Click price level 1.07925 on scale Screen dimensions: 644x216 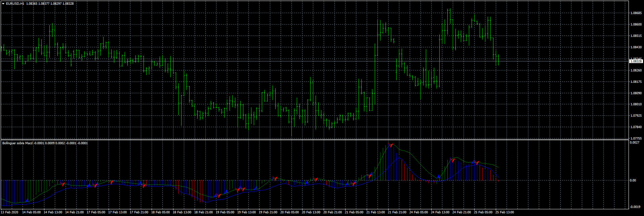click(636, 116)
